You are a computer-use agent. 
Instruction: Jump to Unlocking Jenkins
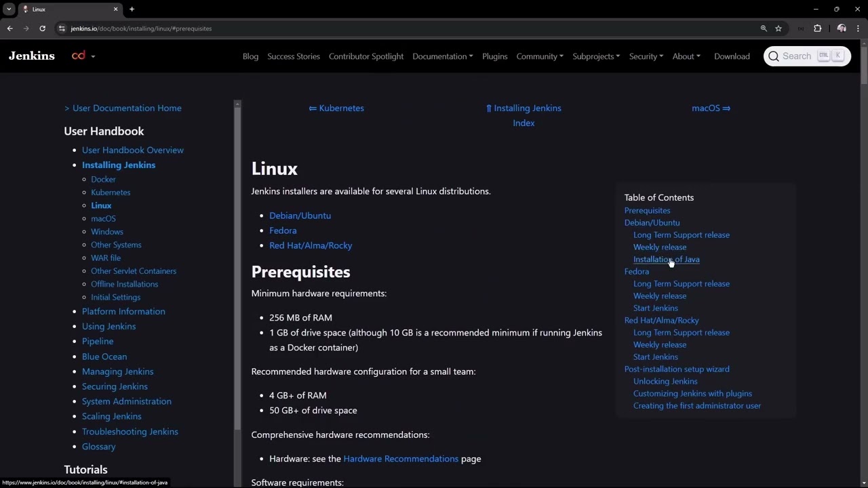tap(665, 381)
